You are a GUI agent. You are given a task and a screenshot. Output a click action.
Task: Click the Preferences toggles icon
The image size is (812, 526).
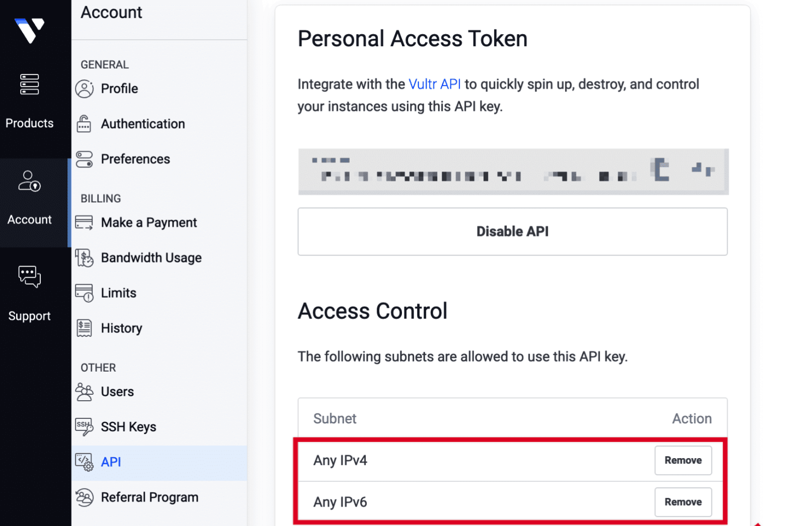85,159
